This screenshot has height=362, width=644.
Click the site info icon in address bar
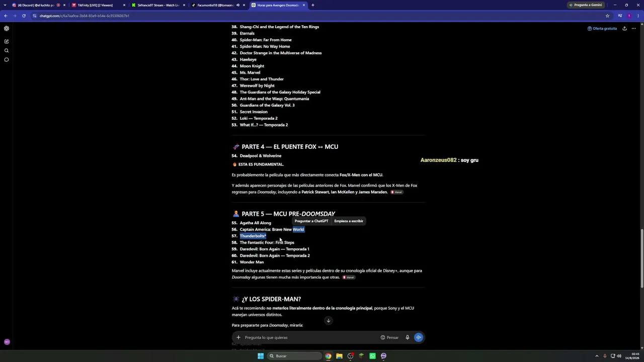35,16
